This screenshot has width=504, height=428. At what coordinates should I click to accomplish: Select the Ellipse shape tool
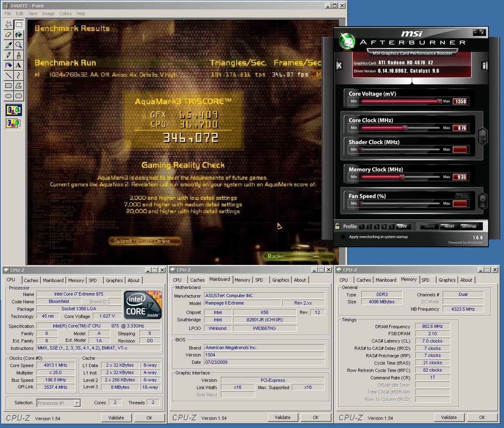8,96
